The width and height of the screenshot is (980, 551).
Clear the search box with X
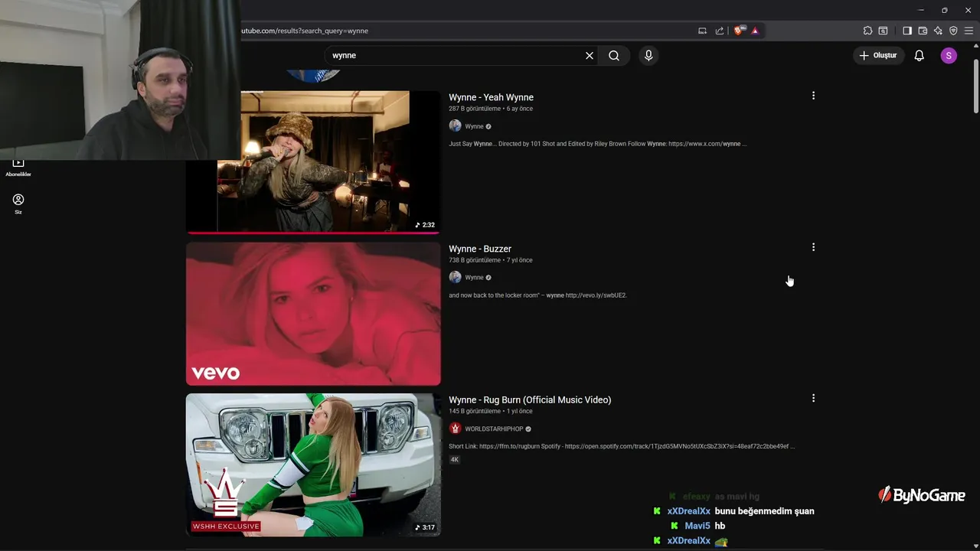pyautogui.click(x=590, y=55)
